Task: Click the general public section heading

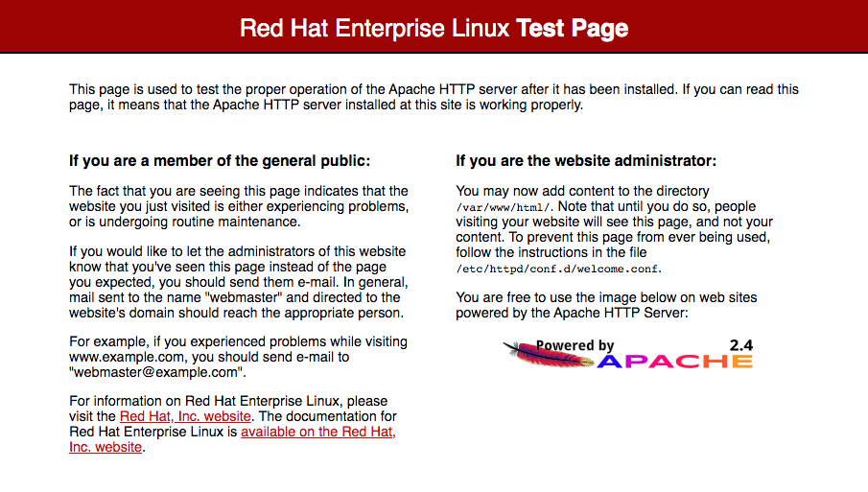Action: pos(220,161)
